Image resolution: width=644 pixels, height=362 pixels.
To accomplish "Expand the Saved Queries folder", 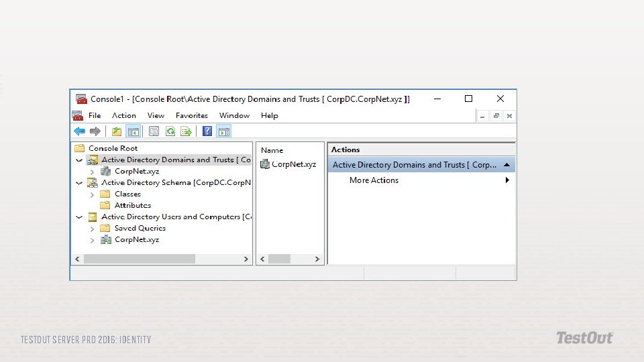I will click(x=93, y=229).
